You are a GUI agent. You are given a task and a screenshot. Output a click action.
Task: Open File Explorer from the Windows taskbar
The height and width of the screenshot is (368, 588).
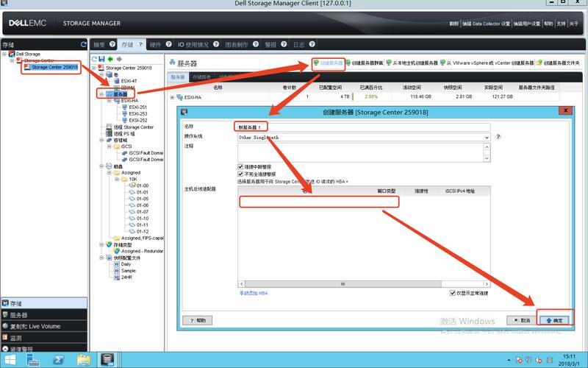tap(84, 360)
